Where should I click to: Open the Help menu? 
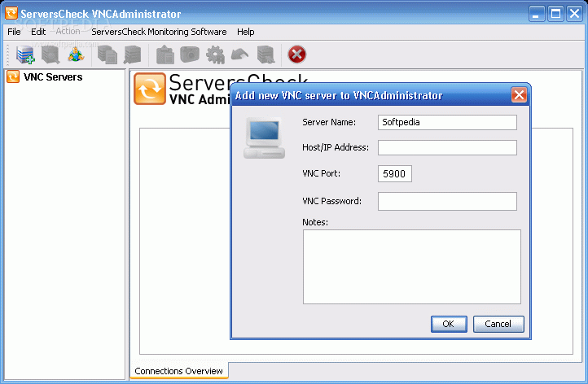point(246,32)
